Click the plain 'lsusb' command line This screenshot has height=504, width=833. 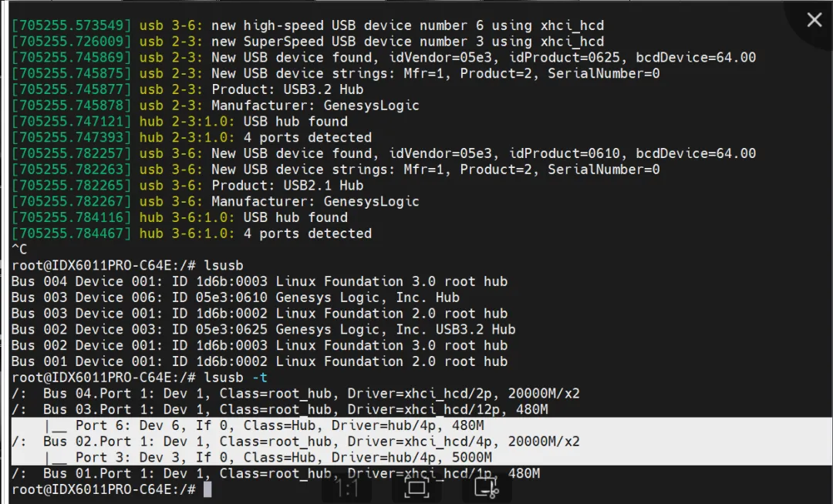pyautogui.click(x=127, y=265)
